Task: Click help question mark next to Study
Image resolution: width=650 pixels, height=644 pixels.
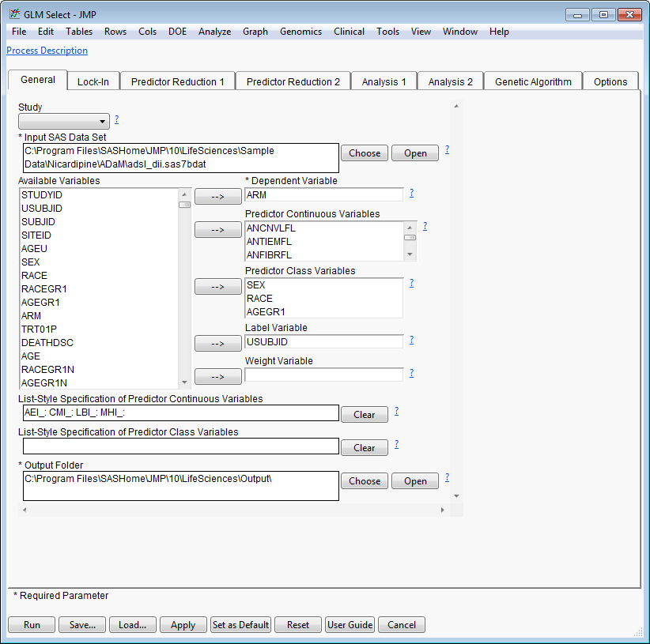Action: point(117,119)
